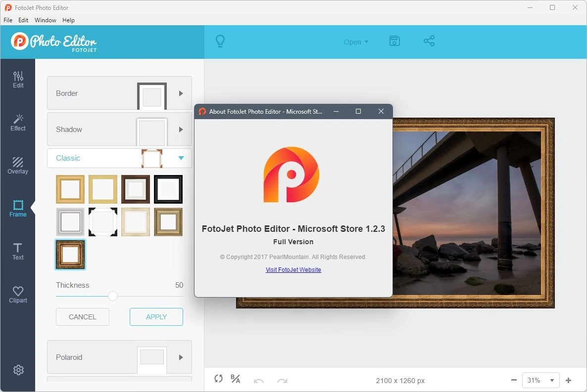Click the Full Version text
The height and width of the screenshot is (392, 587).
[293, 242]
